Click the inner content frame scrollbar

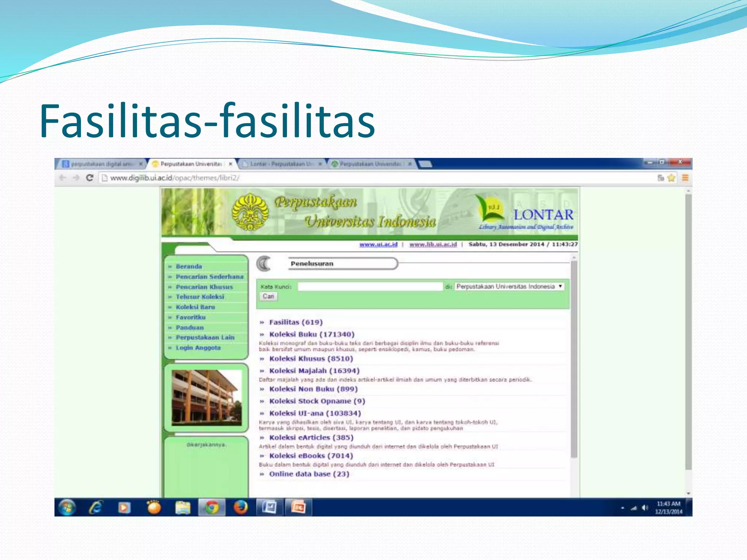point(574,359)
